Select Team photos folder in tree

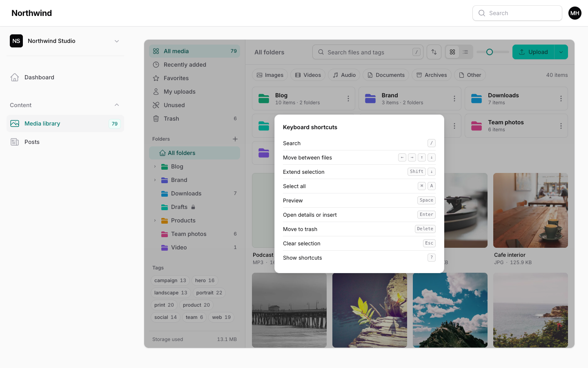click(194, 234)
